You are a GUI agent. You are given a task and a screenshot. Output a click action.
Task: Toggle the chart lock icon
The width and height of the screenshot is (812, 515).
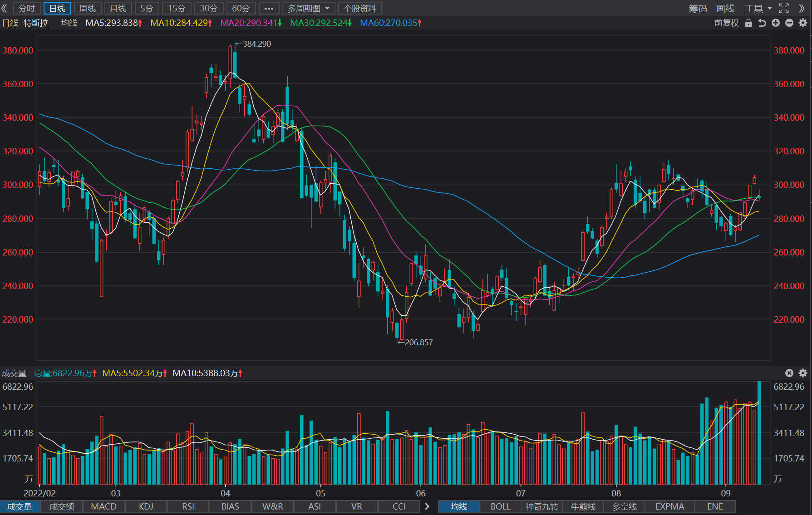pyautogui.click(x=748, y=23)
